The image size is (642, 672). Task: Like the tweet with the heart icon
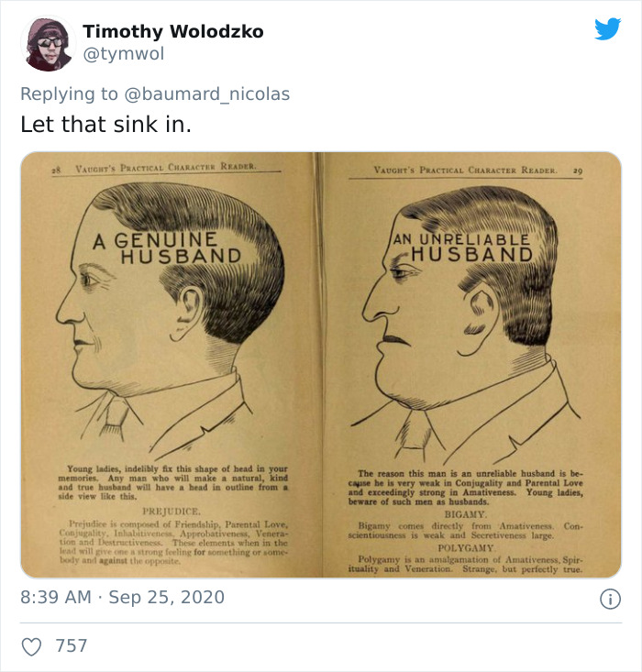point(32,646)
